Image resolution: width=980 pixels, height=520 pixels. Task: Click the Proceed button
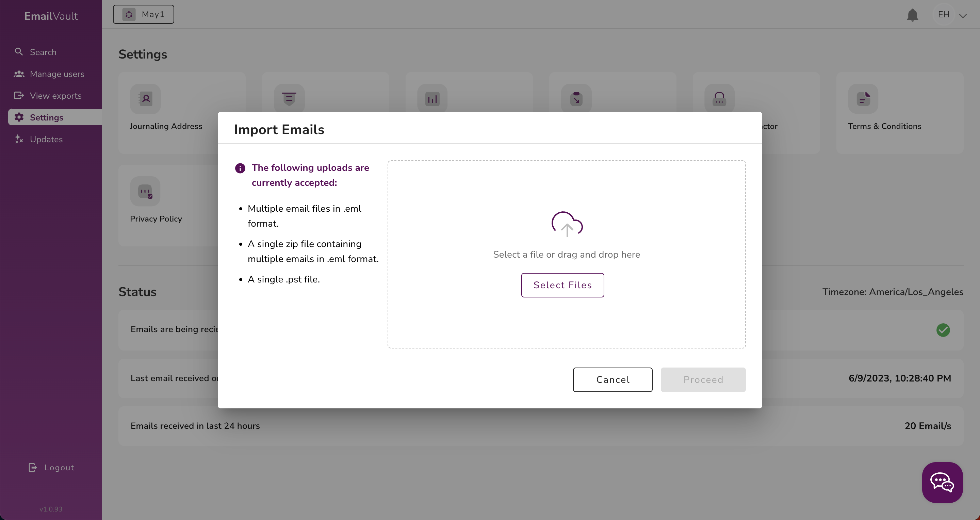(703, 380)
